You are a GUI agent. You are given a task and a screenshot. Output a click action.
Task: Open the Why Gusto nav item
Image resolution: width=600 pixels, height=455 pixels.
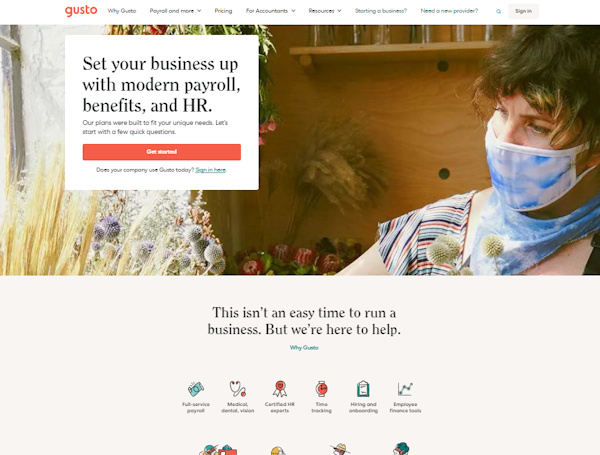click(122, 11)
